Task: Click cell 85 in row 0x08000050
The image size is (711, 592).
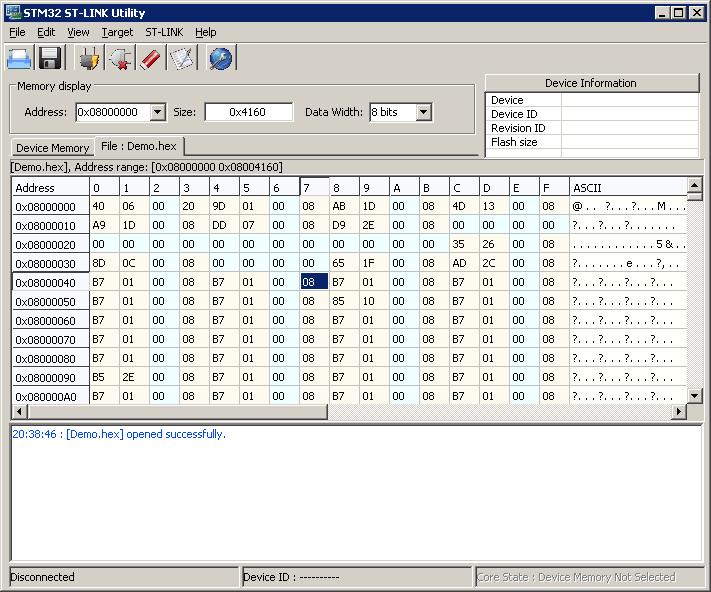Action: pos(344,301)
